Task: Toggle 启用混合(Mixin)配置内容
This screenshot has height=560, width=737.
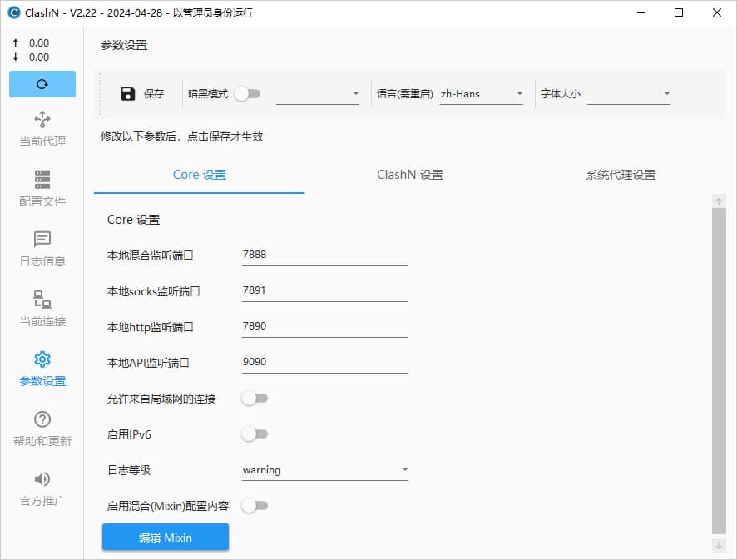Action: point(255,505)
